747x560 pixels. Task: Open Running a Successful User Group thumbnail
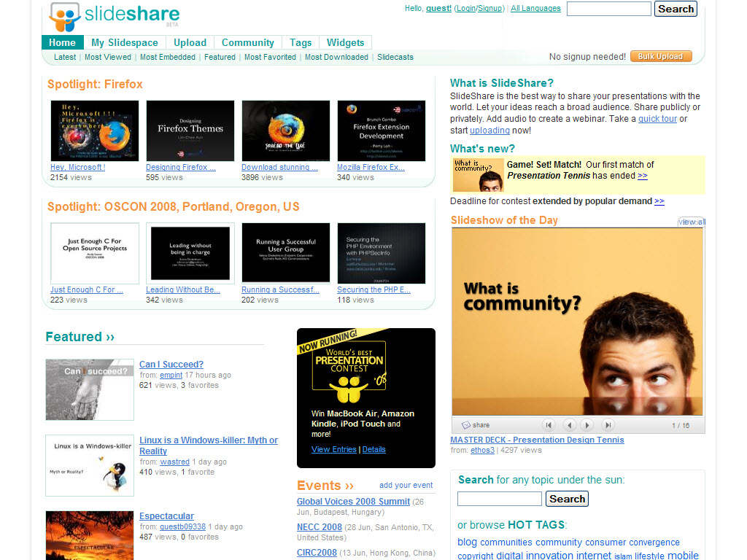point(286,253)
